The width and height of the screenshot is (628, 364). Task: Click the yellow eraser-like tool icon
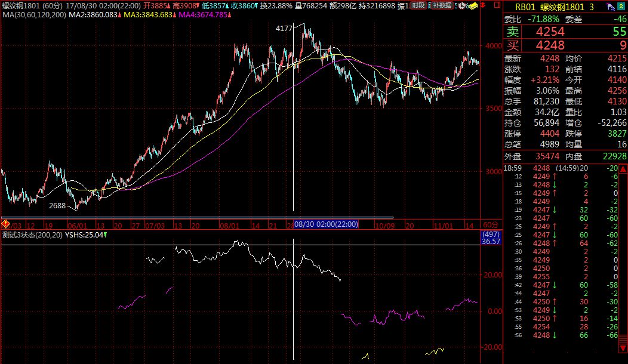473,5
